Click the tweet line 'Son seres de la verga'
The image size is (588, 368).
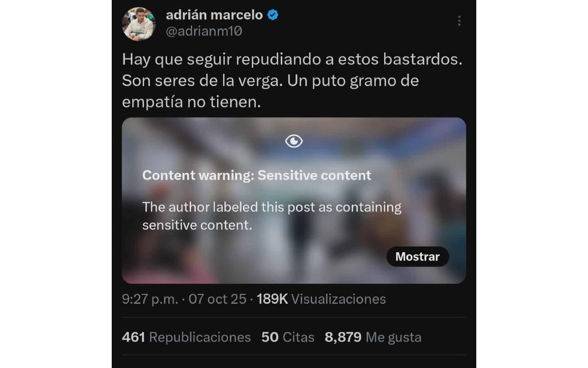[270, 81]
